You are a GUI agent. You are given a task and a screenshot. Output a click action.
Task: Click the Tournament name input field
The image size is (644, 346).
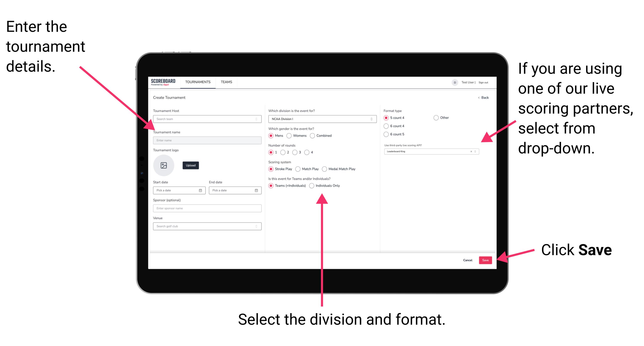[x=206, y=140]
